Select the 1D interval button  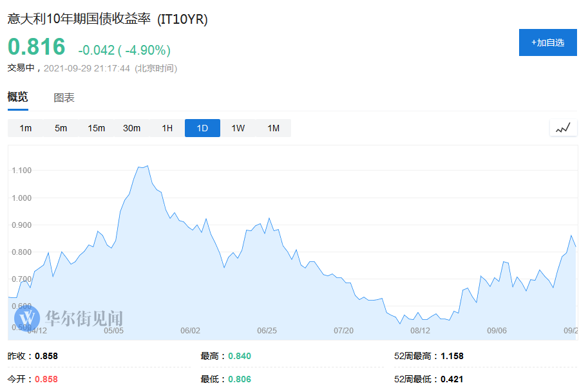tap(202, 128)
